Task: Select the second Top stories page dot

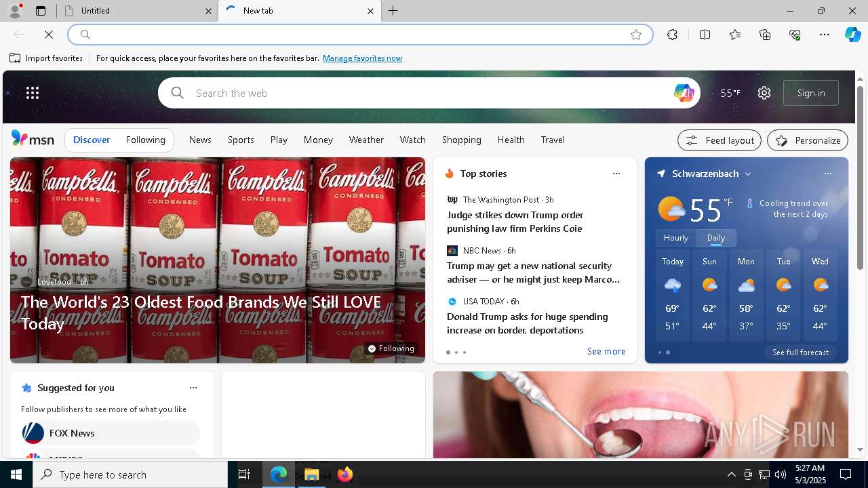Action: tap(456, 352)
